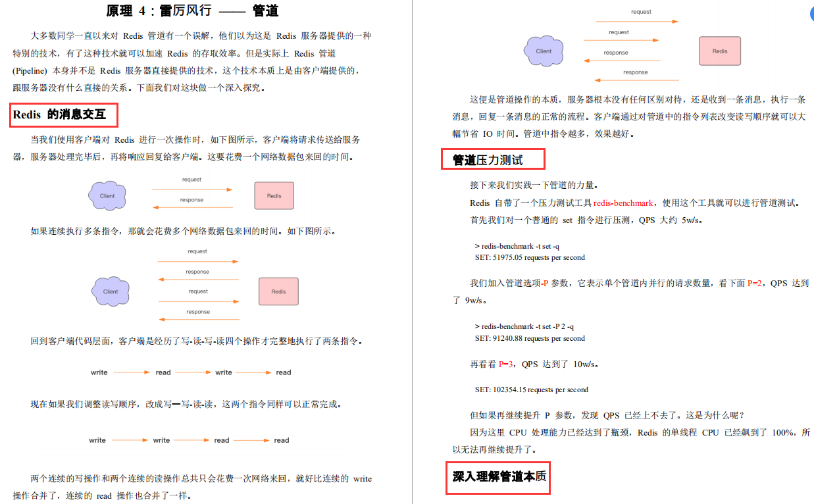Click the title "原理 4：雷厉风行 —— 管道"
The width and height of the screenshot is (814, 504).
[x=192, y=11]
